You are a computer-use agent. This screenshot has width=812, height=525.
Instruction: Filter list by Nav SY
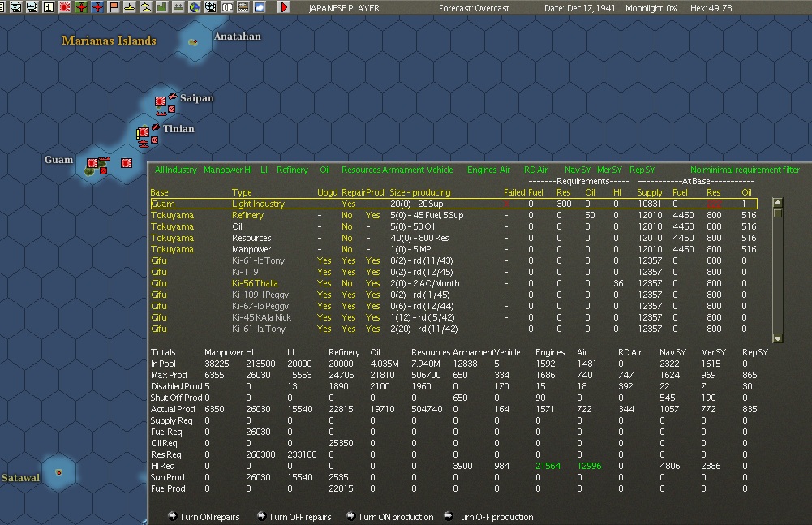578,170
